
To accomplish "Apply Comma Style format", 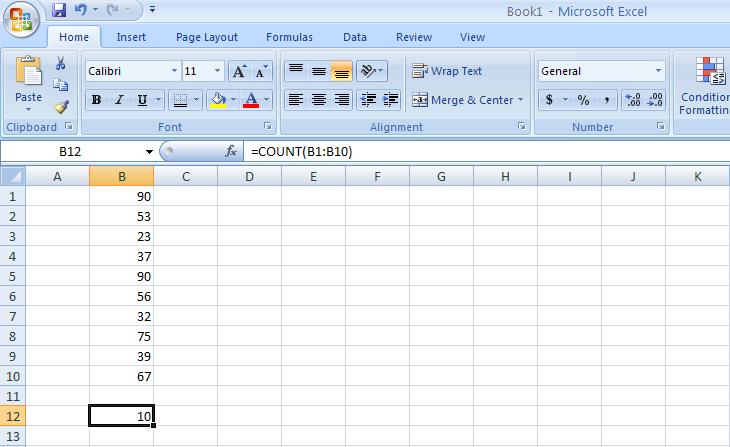I will click(606, 100).
